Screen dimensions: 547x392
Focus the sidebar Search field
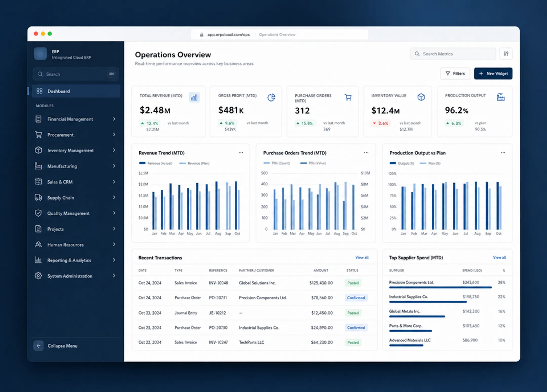point(76,74)
